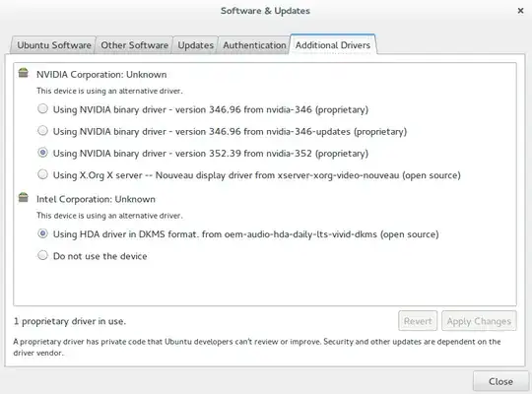This screenshot has width=532, height=394.
Task: Click the Software & Updates window title
Action: [265, 11]
